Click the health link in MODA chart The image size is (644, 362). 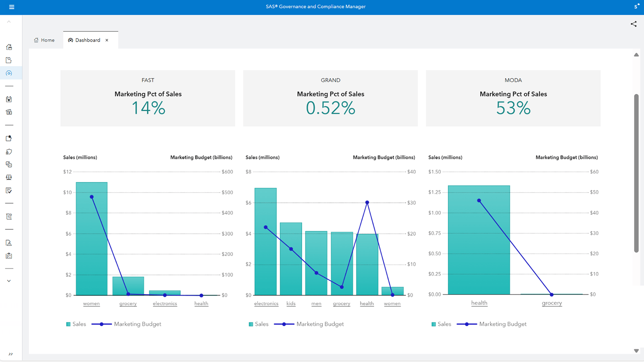(x=479, y=303)
